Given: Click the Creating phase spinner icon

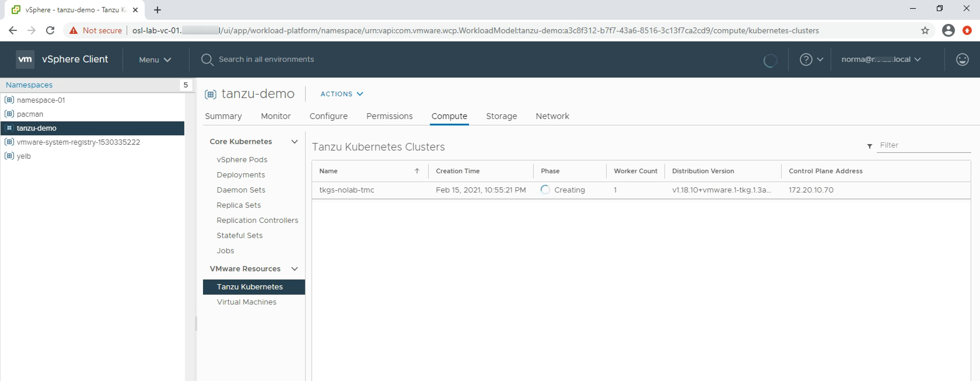Looking at the screenshot, I should point(545,190).
